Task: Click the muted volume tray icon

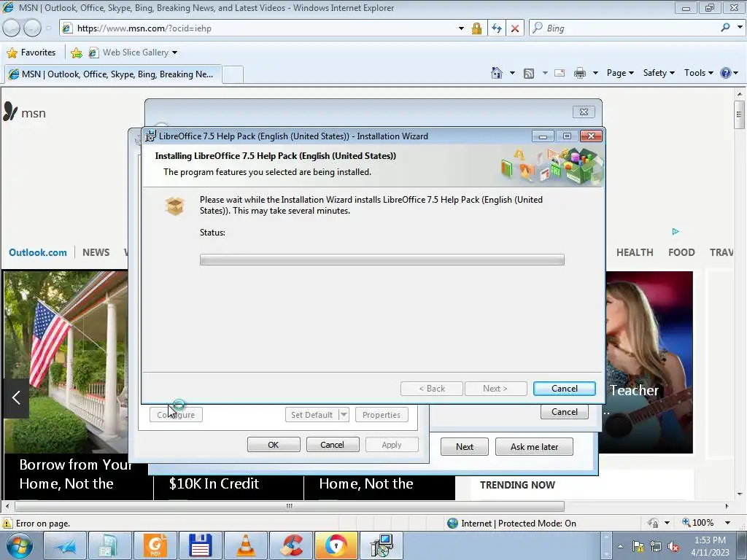Action: click(x=673, y=546)
